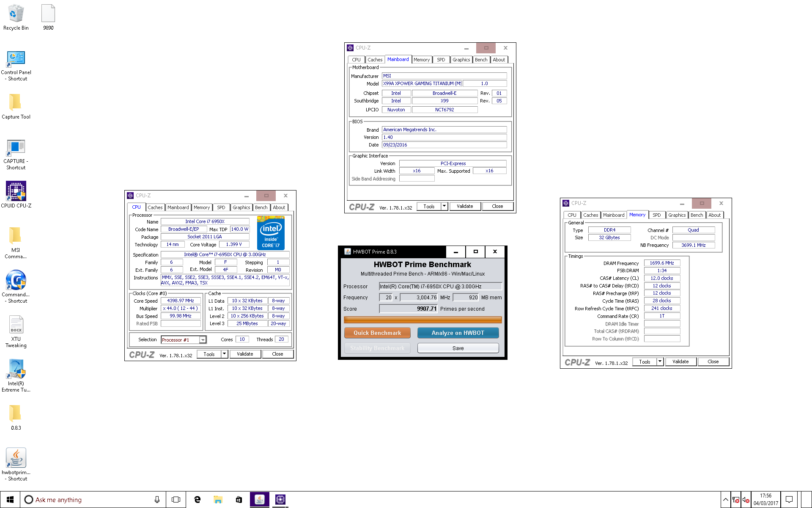Click the Windows Start button

point(10,500)
